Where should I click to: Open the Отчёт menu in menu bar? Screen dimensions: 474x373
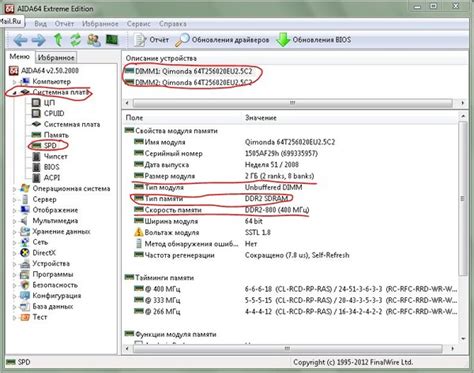(64, 24)
